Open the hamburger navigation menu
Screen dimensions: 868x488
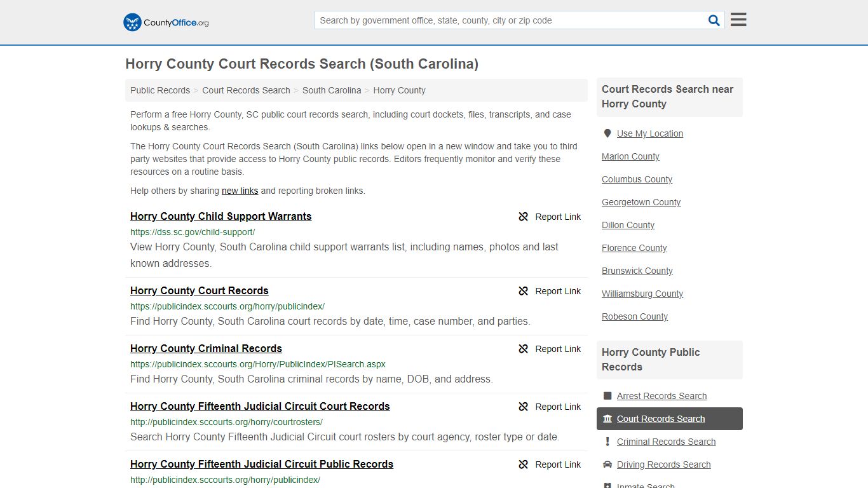(x=738, y=19)
